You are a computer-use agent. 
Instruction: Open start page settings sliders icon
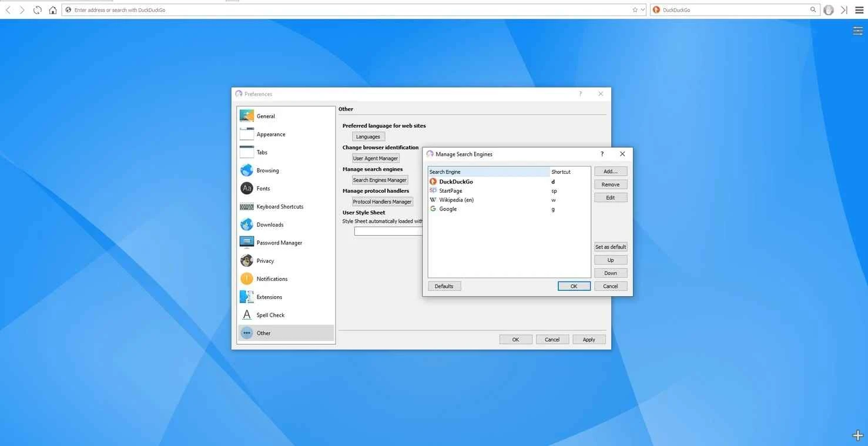click(858, 31)
